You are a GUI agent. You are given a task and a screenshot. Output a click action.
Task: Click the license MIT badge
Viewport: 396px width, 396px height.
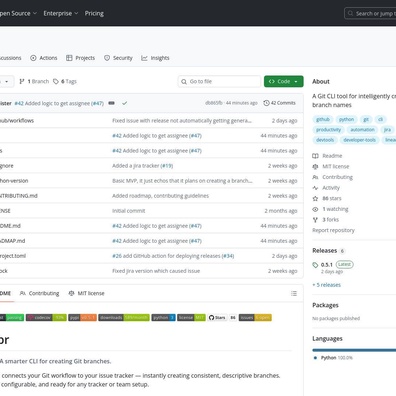tap(191, 318)
